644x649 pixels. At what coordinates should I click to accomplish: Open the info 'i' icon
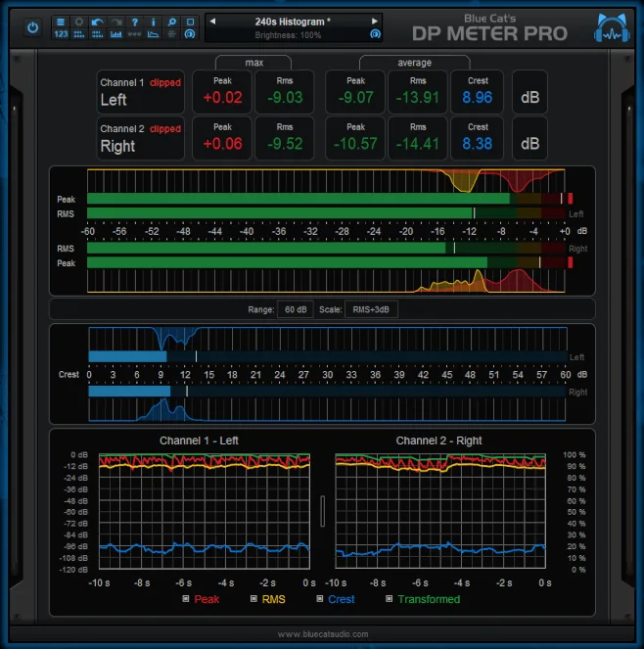pos(153,22)
